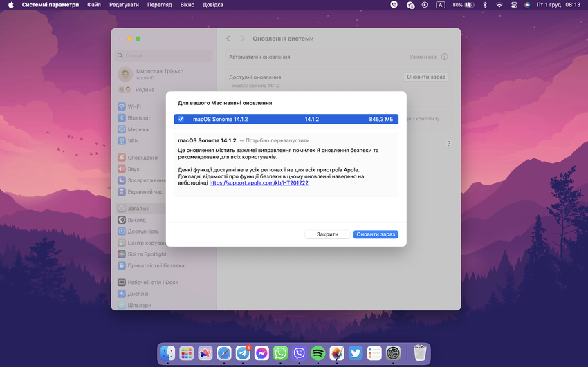The width and height of the screenshot is (588, 367).
Task: Launch Spotify from the Dock
Action: (318, 353)
